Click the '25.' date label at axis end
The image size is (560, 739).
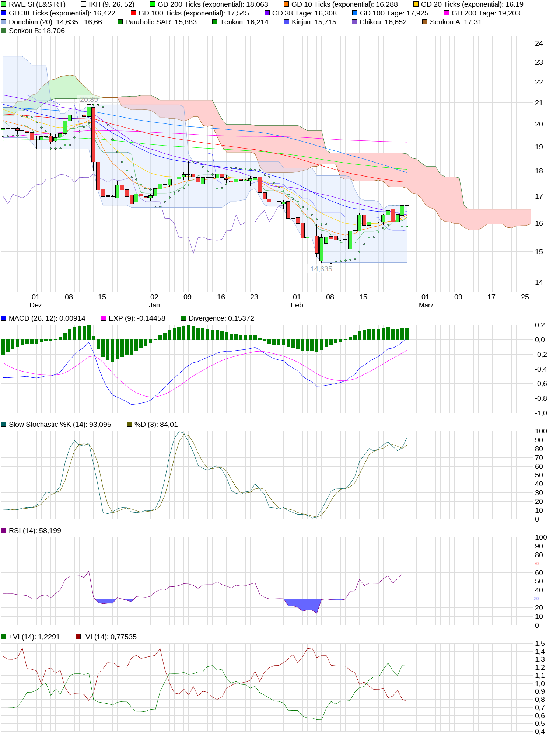click(x=526, y=297)
